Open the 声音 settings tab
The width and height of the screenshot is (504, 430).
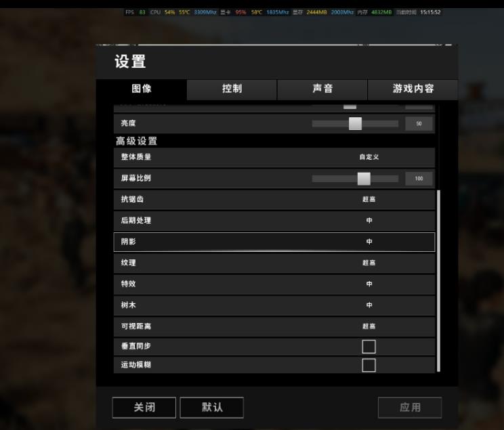[322, 89]
